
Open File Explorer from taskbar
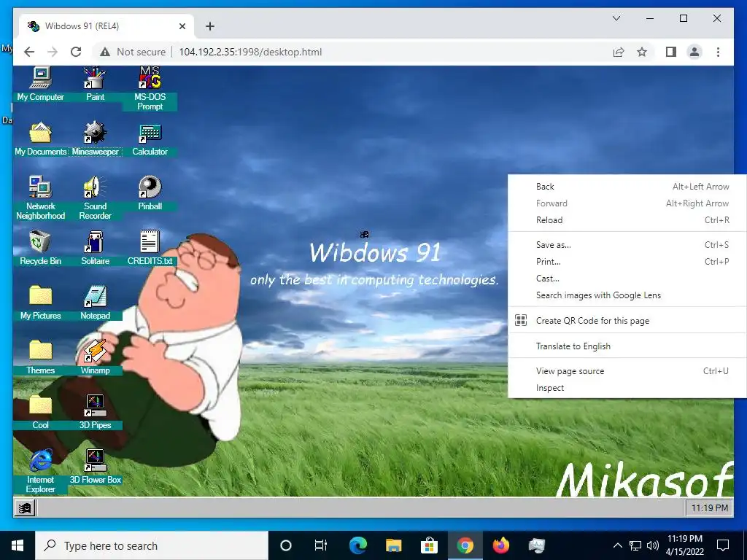[x=393, y=545]
